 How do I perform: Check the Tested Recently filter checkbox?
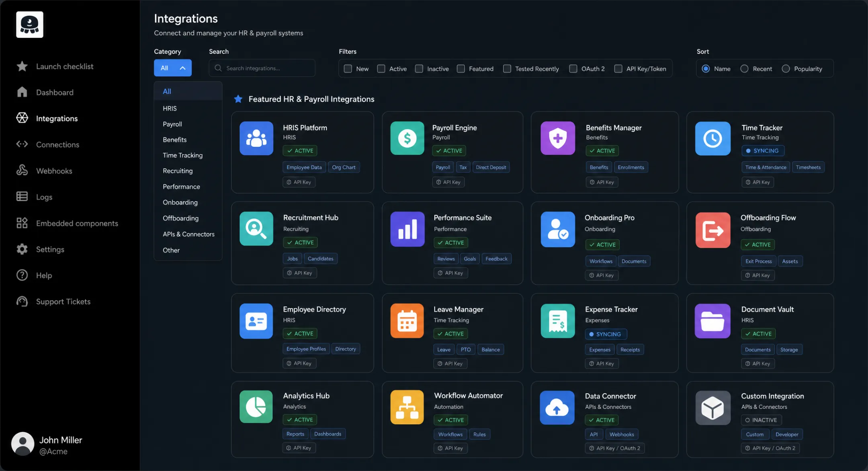coord(507,69)
